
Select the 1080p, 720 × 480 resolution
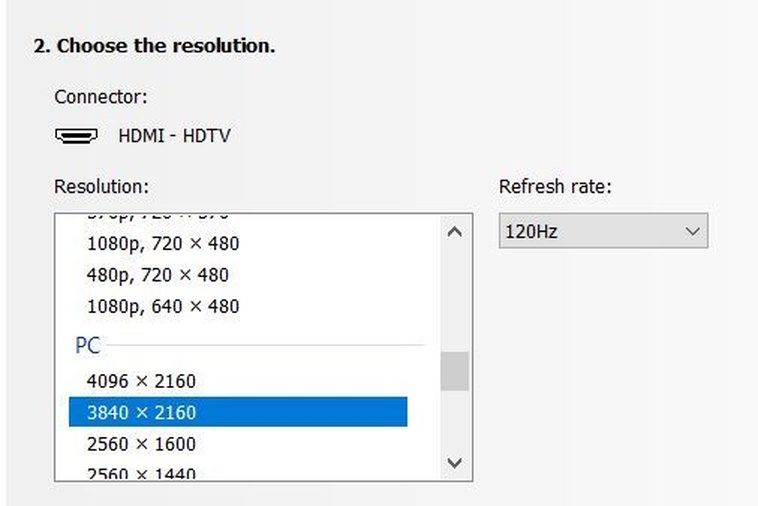163,243
